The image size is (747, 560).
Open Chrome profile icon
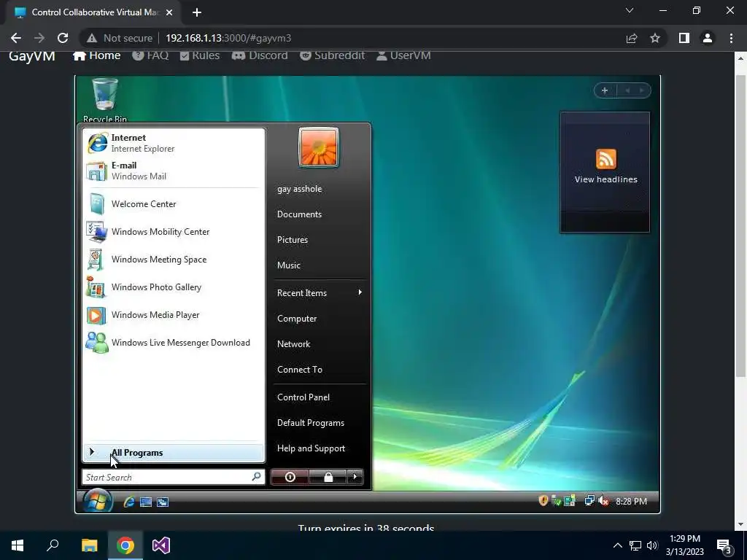(x=708, y=38)
